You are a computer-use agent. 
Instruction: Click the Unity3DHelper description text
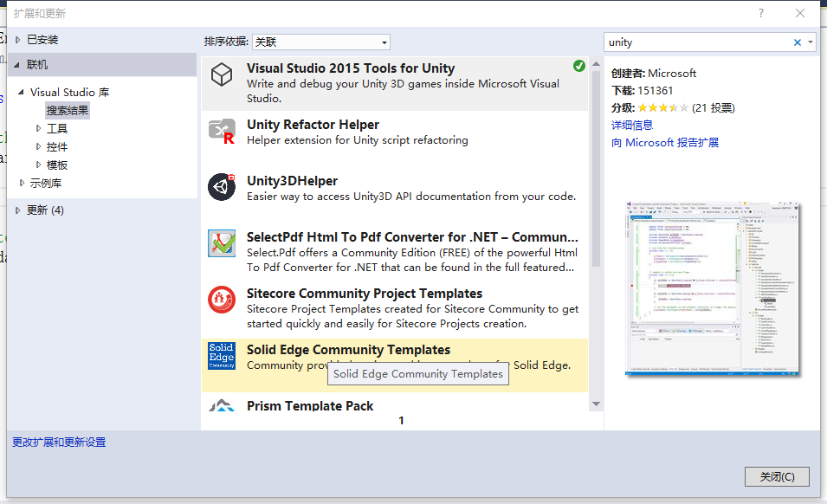click(x=411, y=197)
